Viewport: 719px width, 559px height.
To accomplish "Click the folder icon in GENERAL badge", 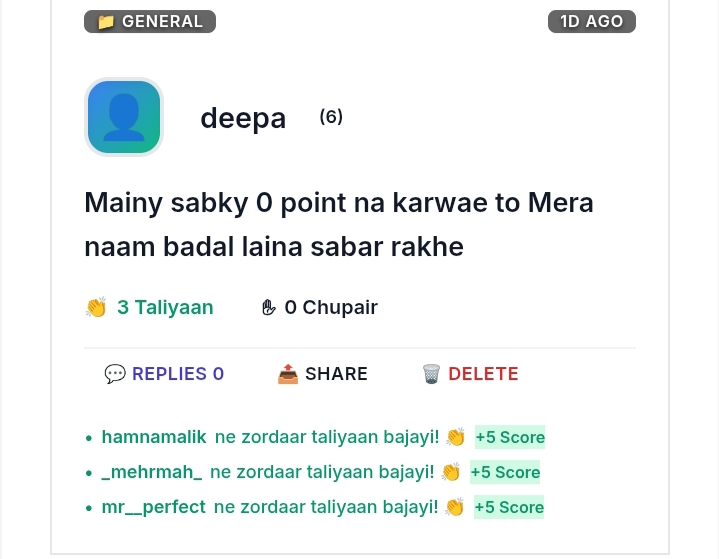I will (106, 22).
